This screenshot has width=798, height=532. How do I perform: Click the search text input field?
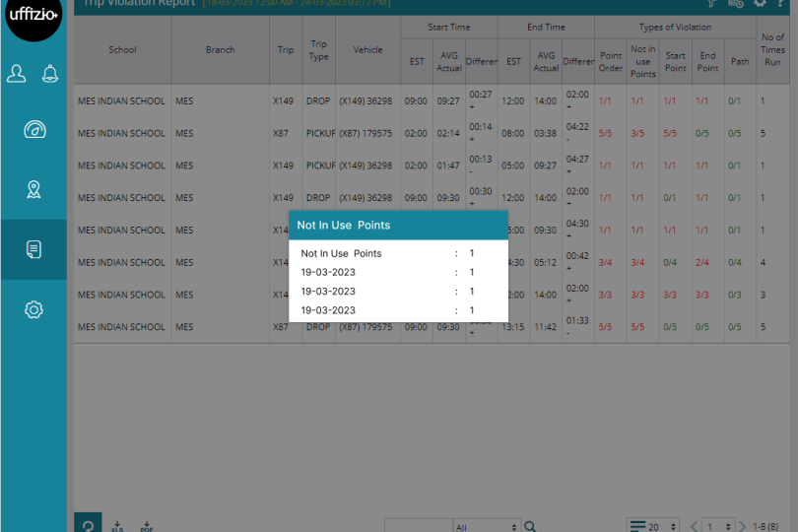[418, 526]
